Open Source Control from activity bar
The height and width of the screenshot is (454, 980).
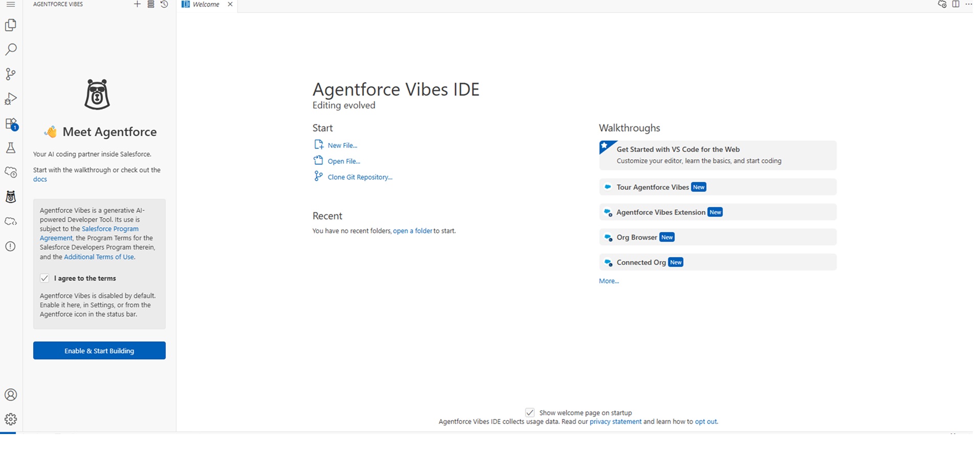11,74
